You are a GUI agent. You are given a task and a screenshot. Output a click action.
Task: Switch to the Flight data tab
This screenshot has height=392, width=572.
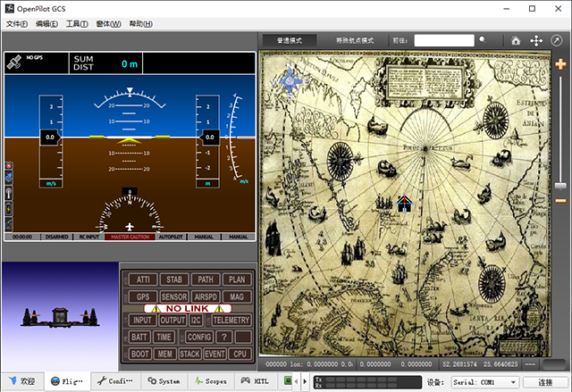pos(68,381)
